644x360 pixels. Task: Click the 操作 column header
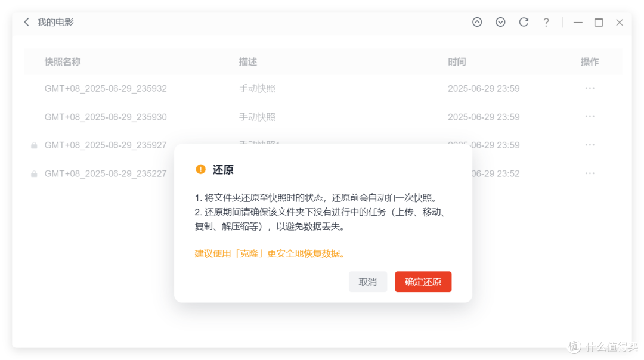590,62
